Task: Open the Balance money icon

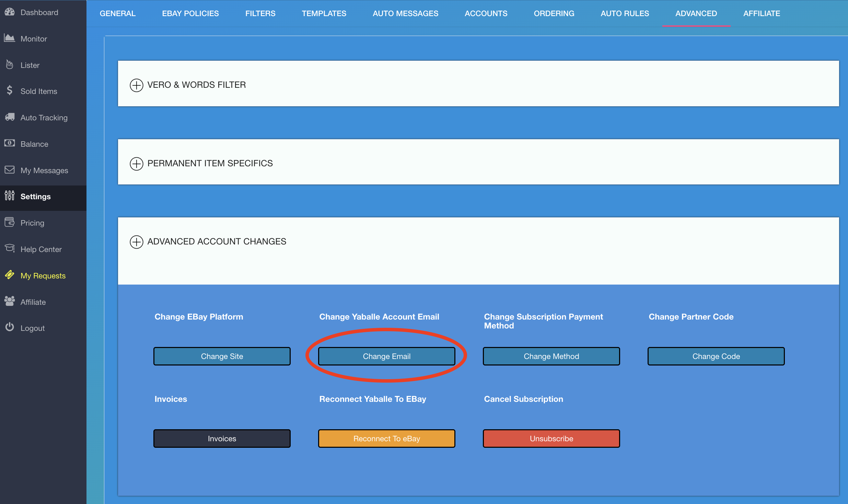Action: point(10,143)
